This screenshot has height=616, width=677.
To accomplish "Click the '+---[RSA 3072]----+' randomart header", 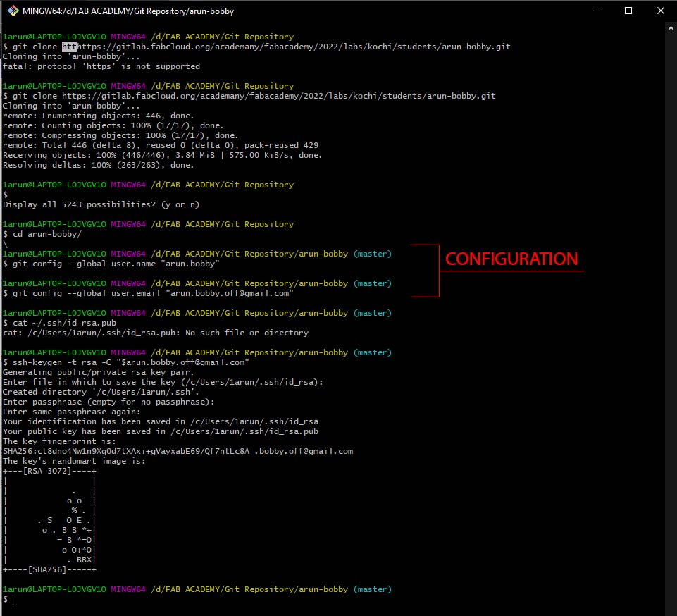I will click(x=49, y=472).
